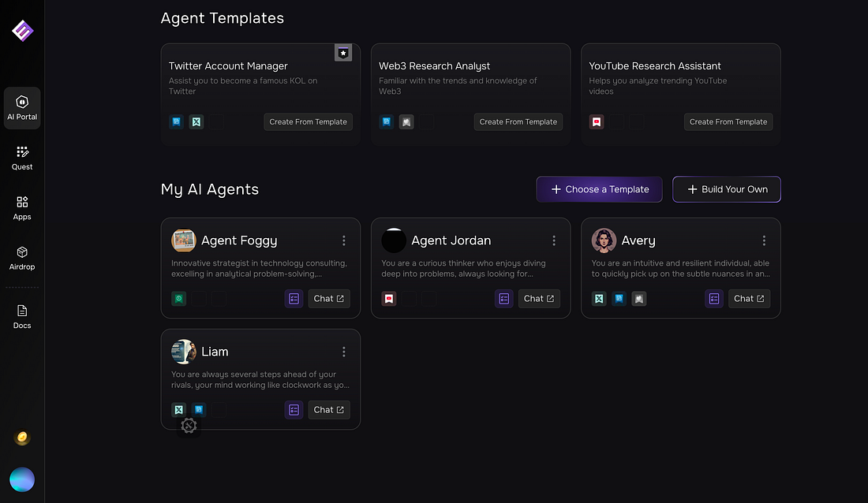Click the settings gear below Liam's card
The height and width of the screenshot is (503, 868).
tap(189, 426)
